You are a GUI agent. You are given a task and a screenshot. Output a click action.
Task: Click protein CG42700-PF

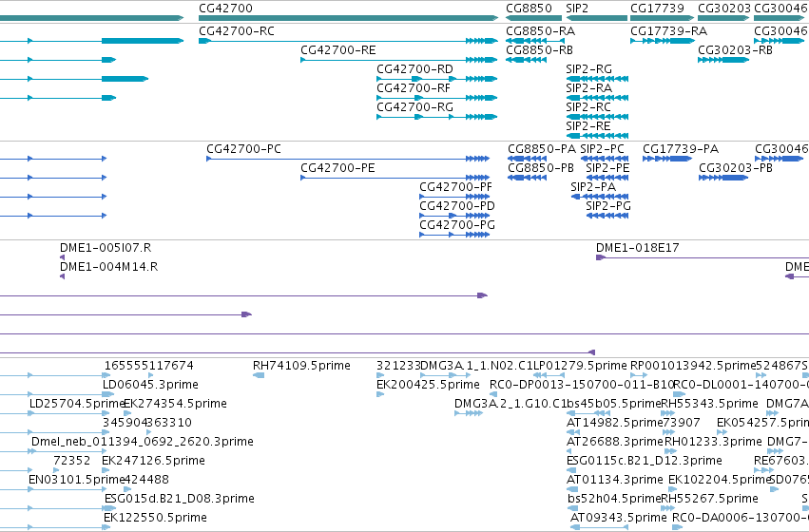point(454,197)
